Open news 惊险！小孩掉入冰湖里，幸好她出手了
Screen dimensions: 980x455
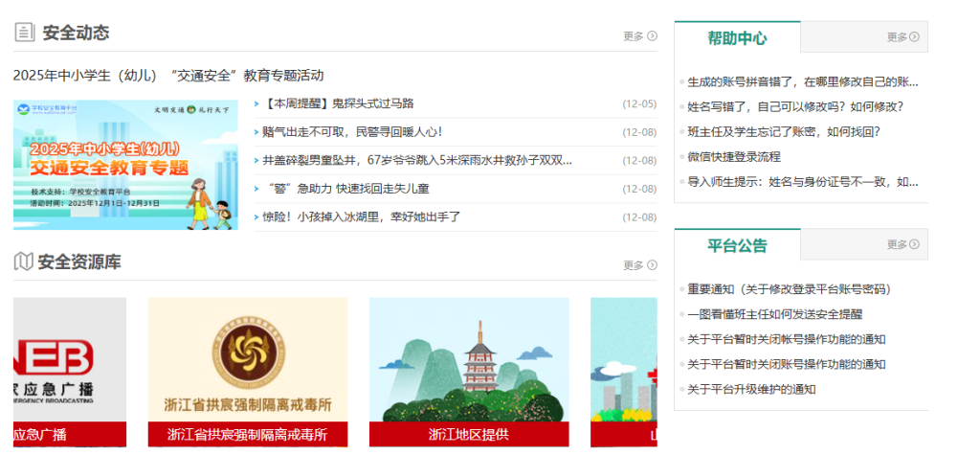362,217
